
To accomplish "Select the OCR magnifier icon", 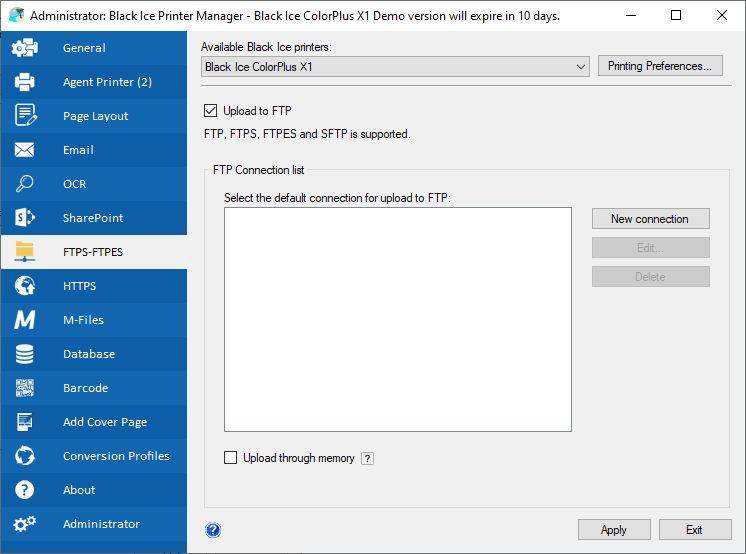I will [25, 184].
